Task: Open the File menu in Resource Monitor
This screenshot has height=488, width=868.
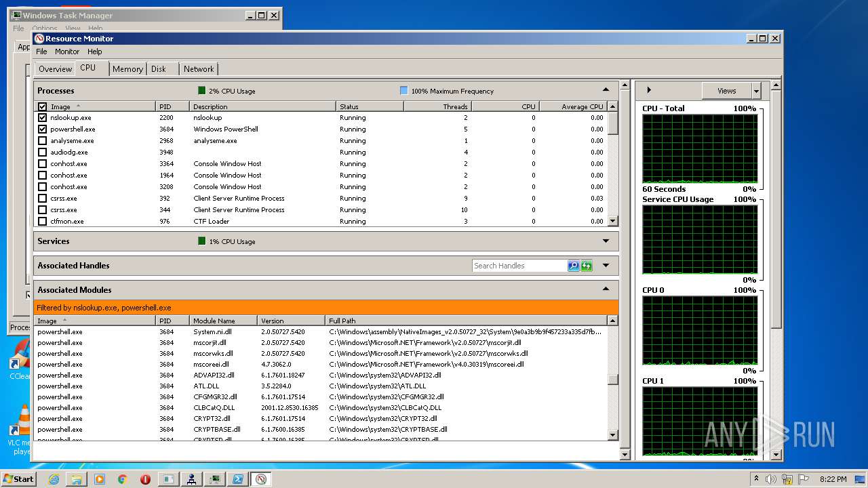Action: 41,52
